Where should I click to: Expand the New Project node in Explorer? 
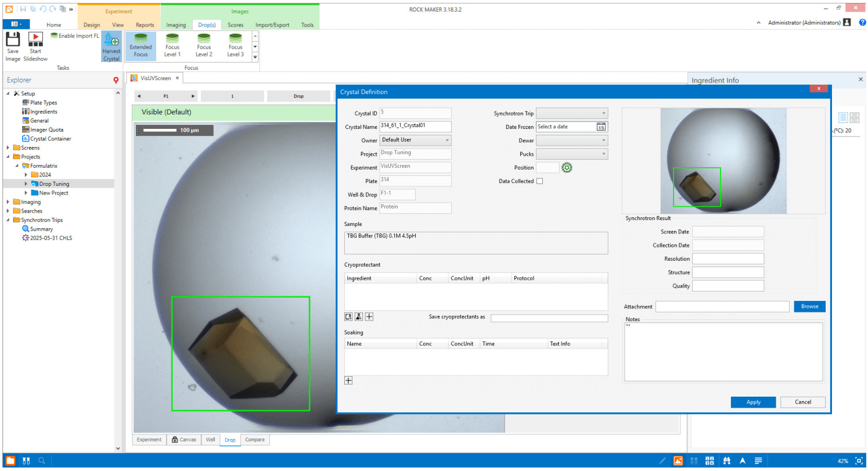(26, 193)
